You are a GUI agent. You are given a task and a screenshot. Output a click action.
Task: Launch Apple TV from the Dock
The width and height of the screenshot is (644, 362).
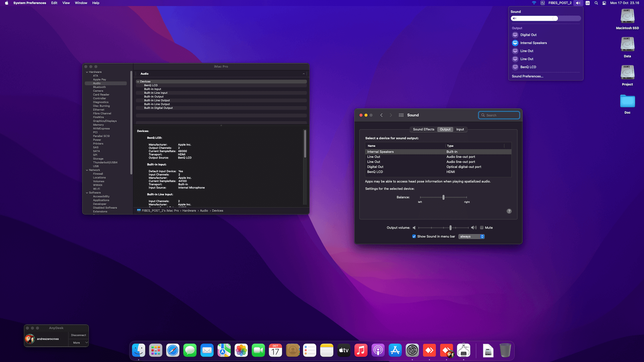point(344,351)
